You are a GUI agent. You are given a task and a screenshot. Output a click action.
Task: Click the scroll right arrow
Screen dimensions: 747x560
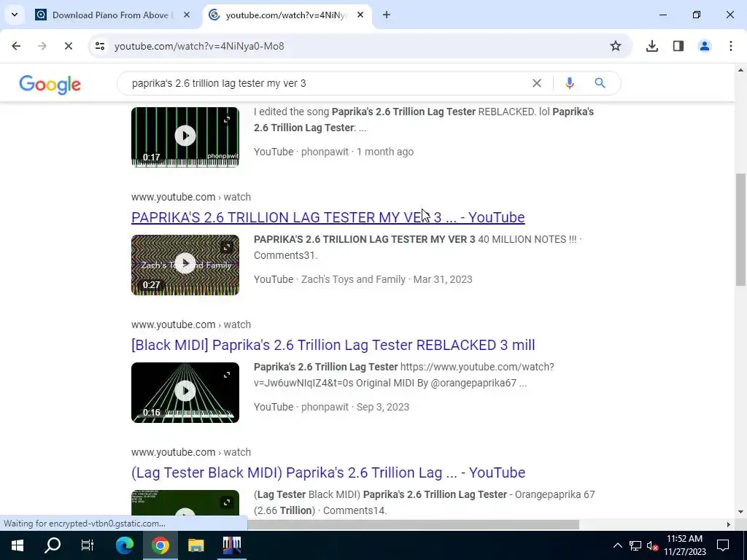click(728, 525)
